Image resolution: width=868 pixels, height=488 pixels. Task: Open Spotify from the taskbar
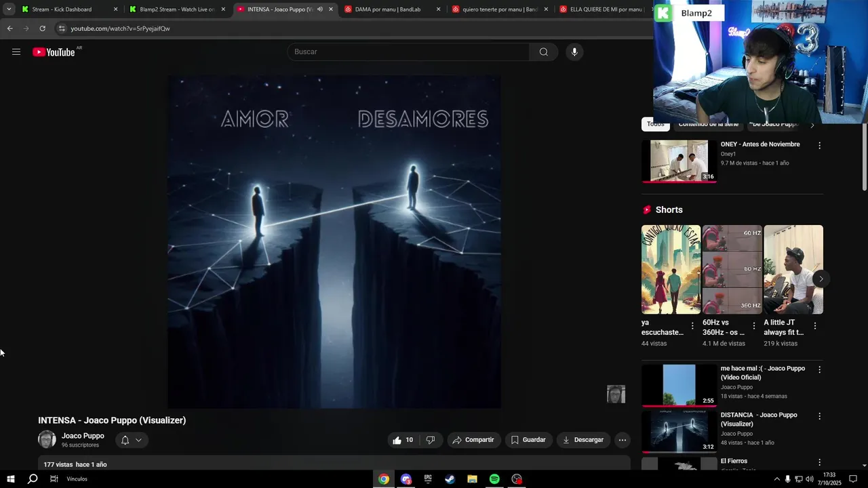pos(494,479)
